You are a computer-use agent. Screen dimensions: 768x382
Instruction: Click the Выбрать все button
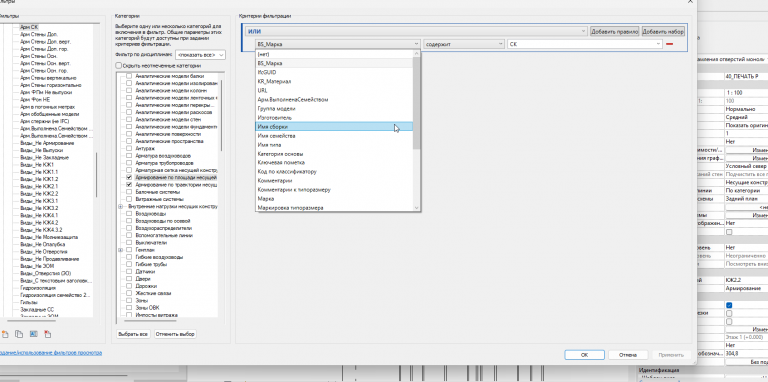[x=133, y=334]
